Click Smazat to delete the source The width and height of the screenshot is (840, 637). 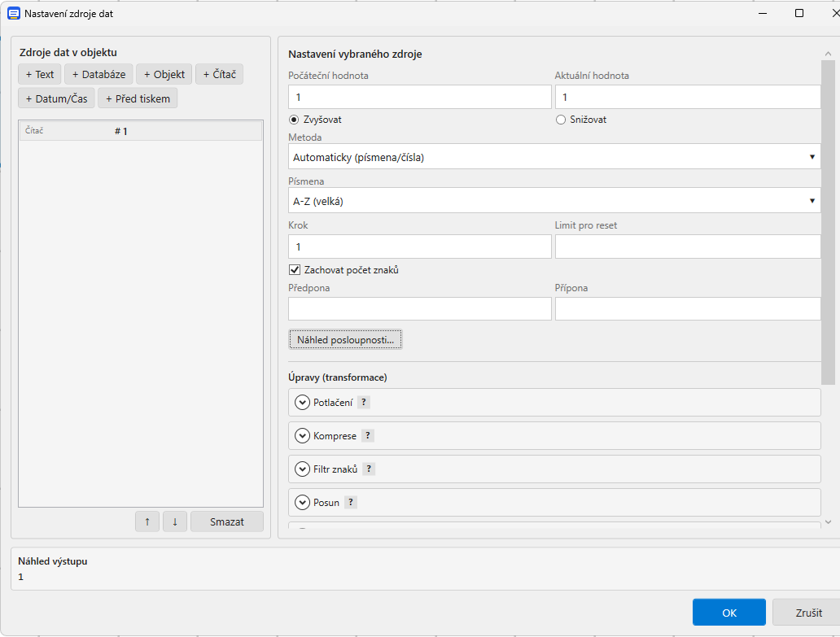tap(226, 521)
